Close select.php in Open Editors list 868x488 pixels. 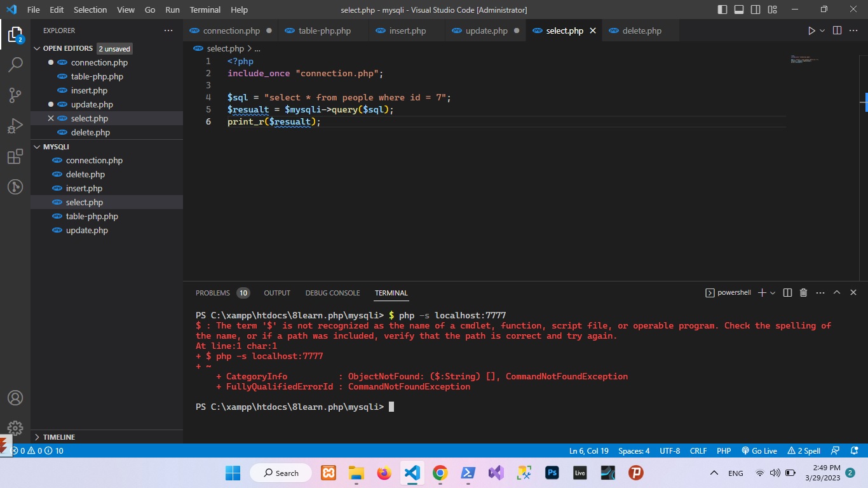[x=51, y=118]
